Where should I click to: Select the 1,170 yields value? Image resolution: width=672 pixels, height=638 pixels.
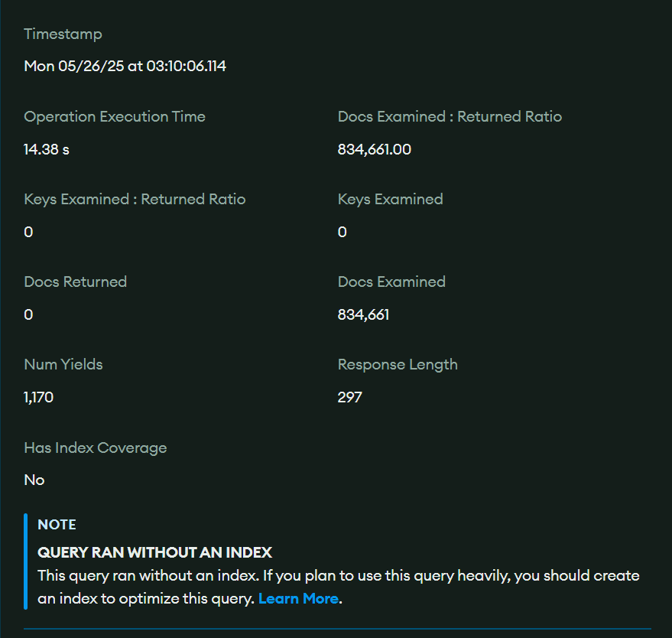pos(39,397)
